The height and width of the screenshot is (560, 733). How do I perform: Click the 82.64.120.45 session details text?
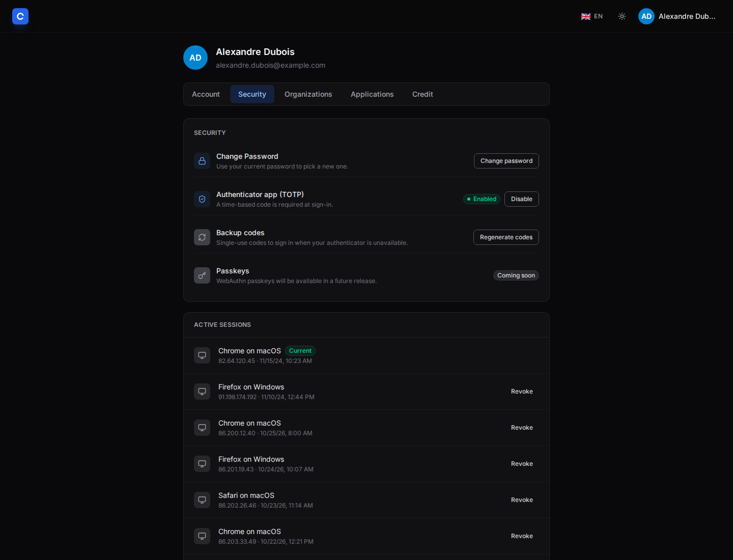[265, 361]
